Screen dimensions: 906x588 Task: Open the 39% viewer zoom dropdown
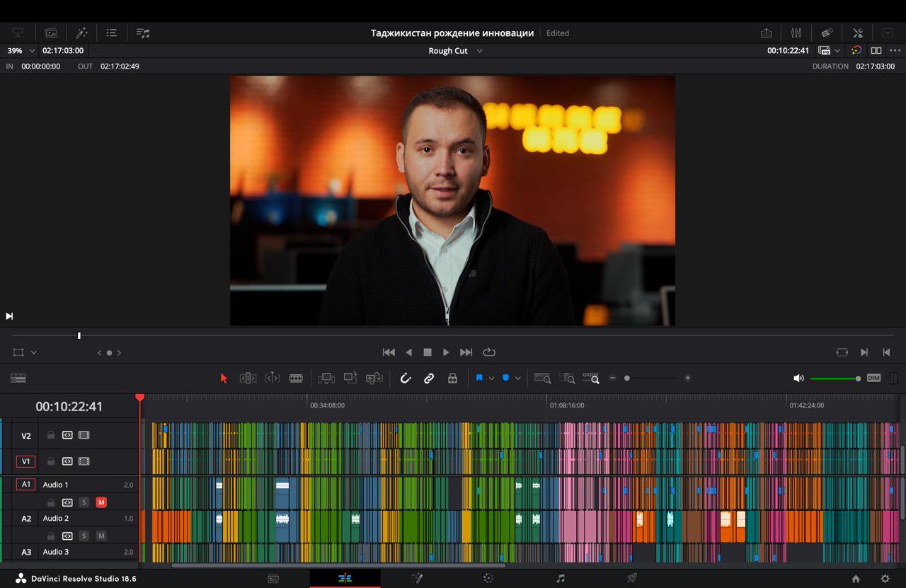31,51
